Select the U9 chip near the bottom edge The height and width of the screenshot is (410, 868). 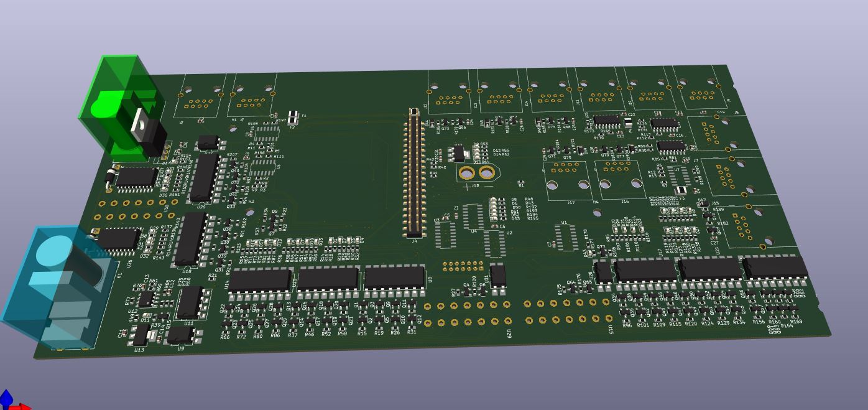coord(180,335)
